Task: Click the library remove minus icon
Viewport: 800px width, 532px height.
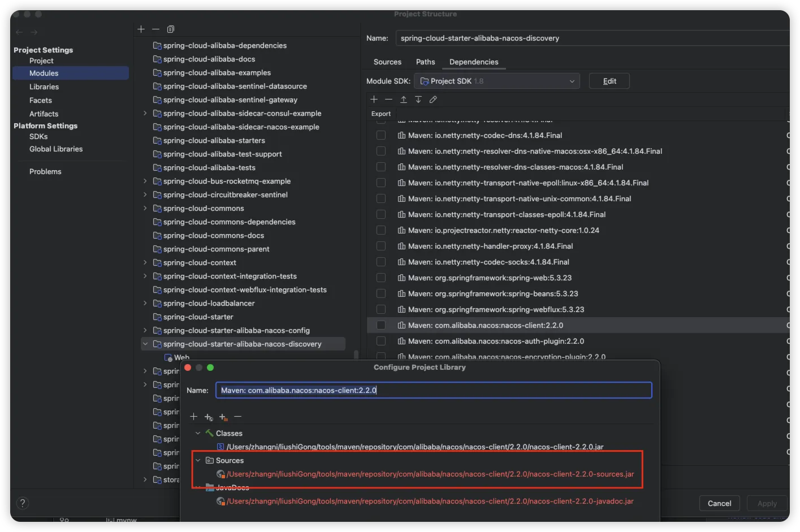Action: pos(238,417)
